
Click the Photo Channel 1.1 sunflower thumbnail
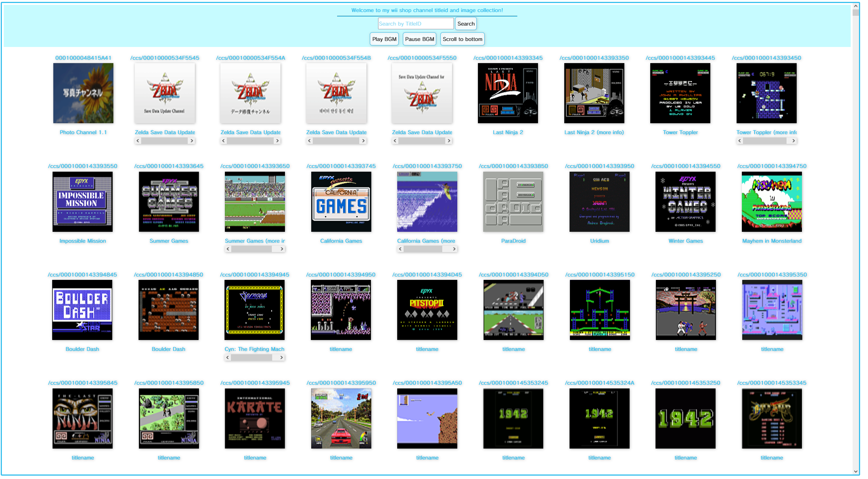pos(83,93)
